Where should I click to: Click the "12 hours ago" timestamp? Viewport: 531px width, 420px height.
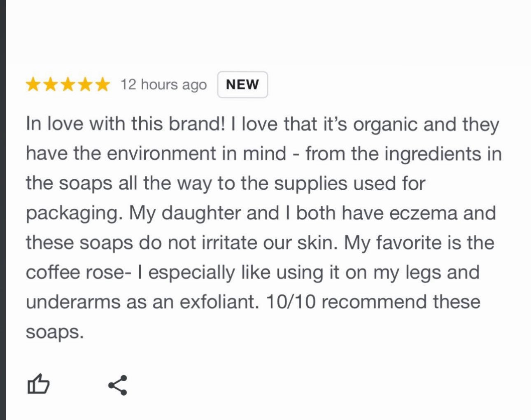163,85
